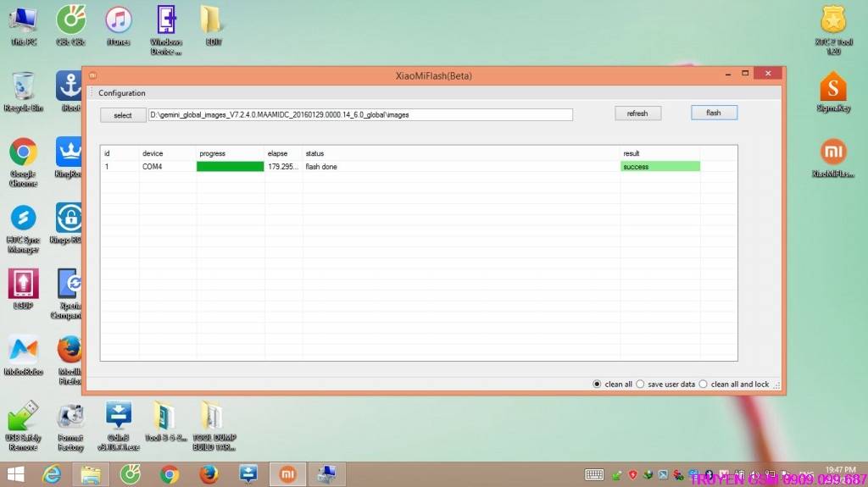Open the iTunes desktop icon

(x=119, y=25)
